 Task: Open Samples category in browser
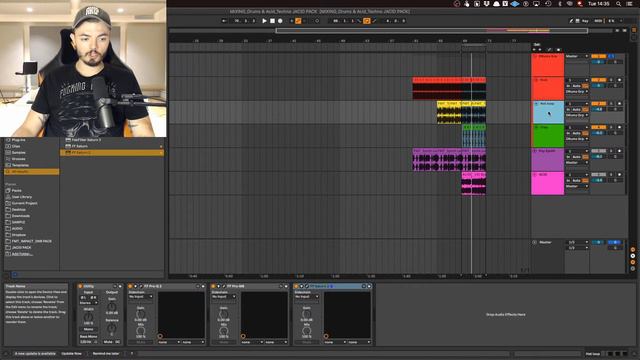[18, 153]
